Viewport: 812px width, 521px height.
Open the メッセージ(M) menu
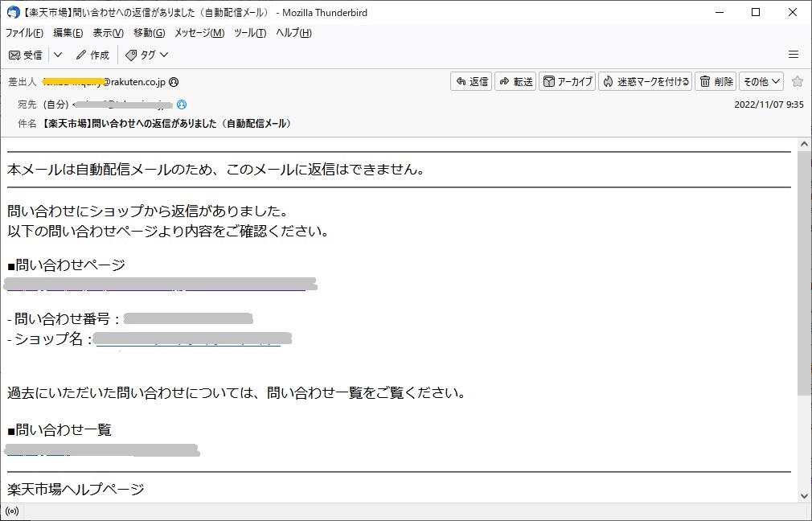coord(199,33)
